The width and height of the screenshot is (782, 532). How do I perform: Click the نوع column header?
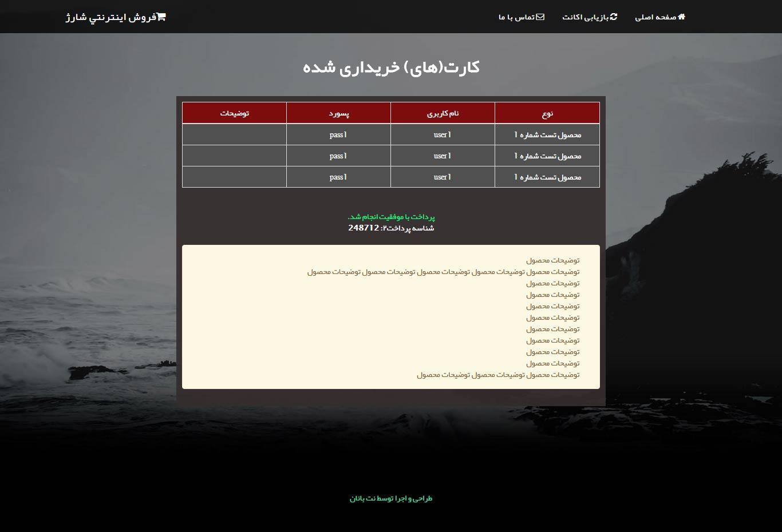pyautogui.click(x=547, y=113)
